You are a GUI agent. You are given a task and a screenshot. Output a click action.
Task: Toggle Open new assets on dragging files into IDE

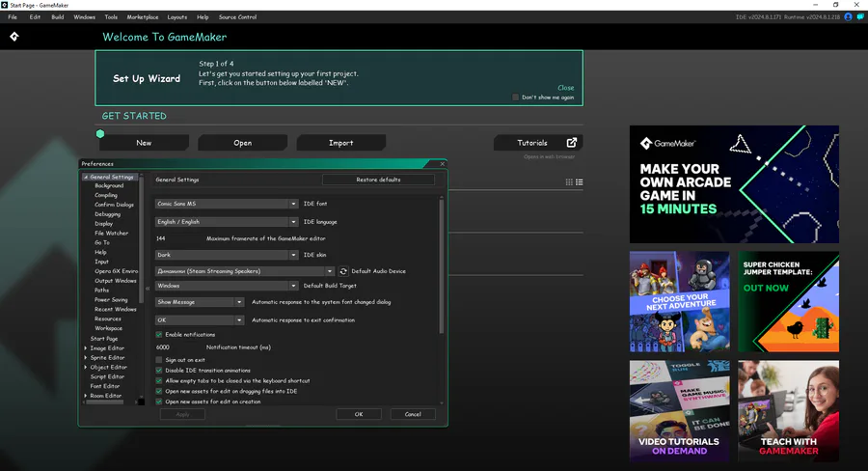click(159, 391)
